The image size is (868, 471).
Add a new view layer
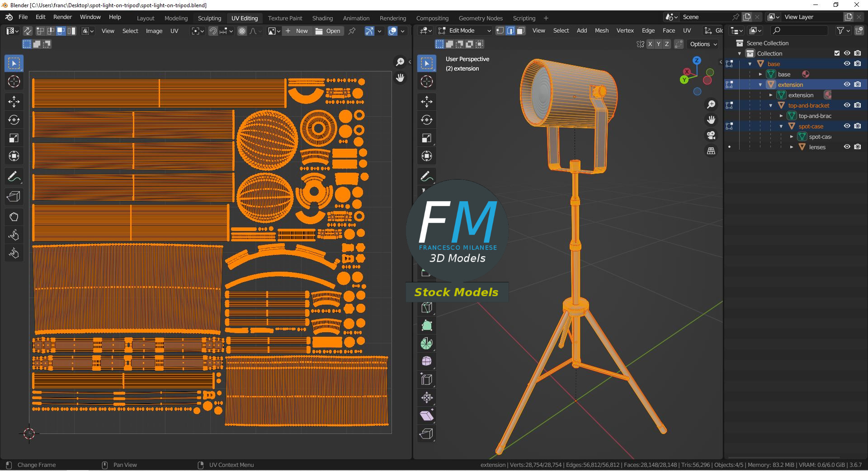[x=849, y=17]
